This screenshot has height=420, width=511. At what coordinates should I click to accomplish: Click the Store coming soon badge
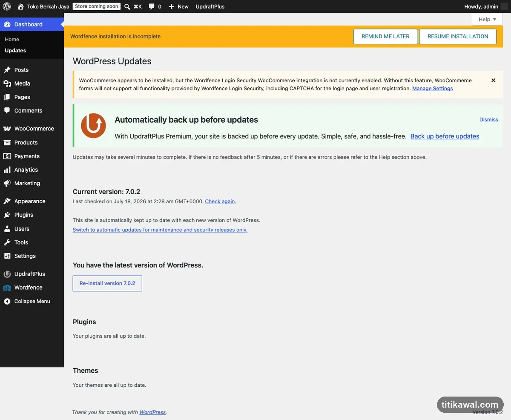97,6
